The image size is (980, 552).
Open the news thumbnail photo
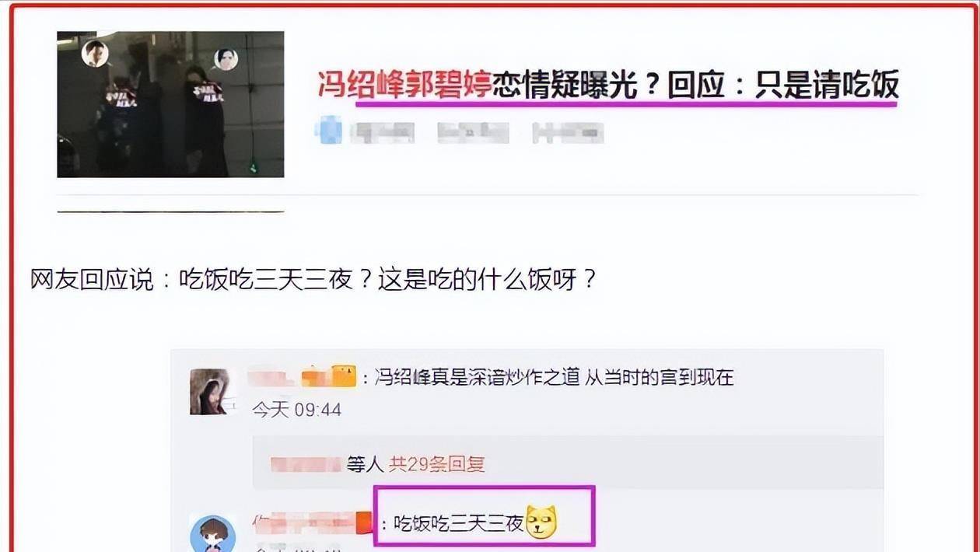170,104
